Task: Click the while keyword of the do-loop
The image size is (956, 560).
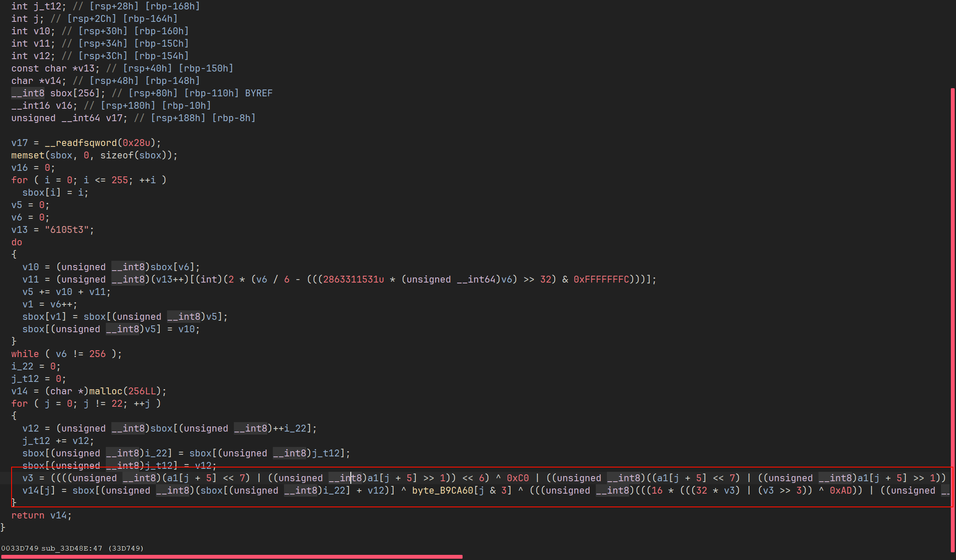Action: [25, 354]
